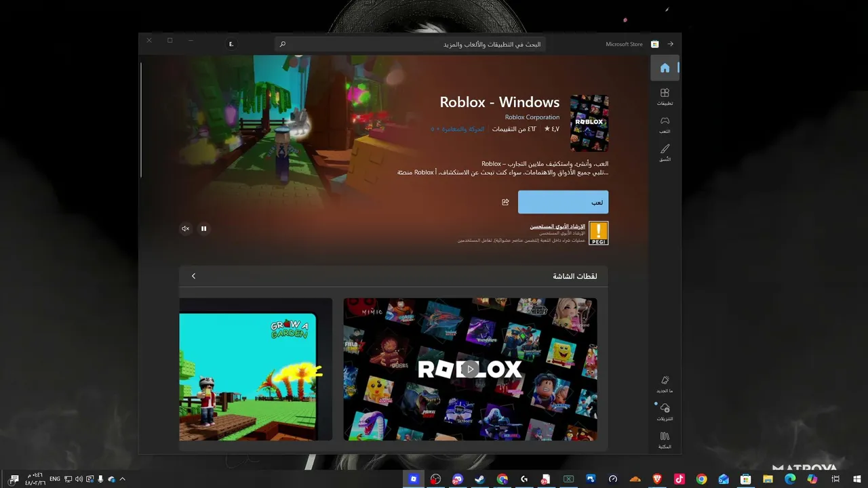
Task: Click the 4.7 star rating
Action: click(x=551, y=129)
